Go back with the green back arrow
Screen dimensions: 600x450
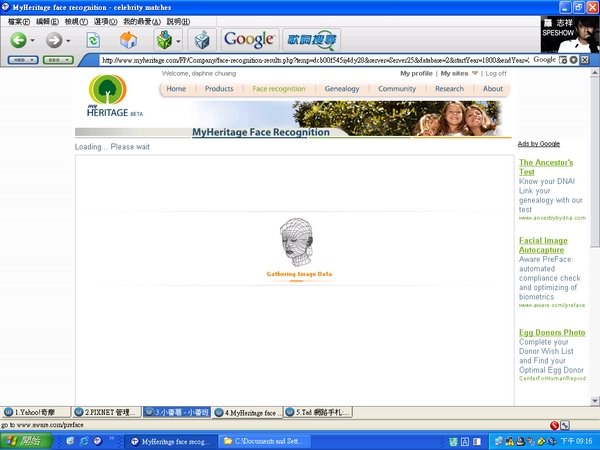pos(18,40)
